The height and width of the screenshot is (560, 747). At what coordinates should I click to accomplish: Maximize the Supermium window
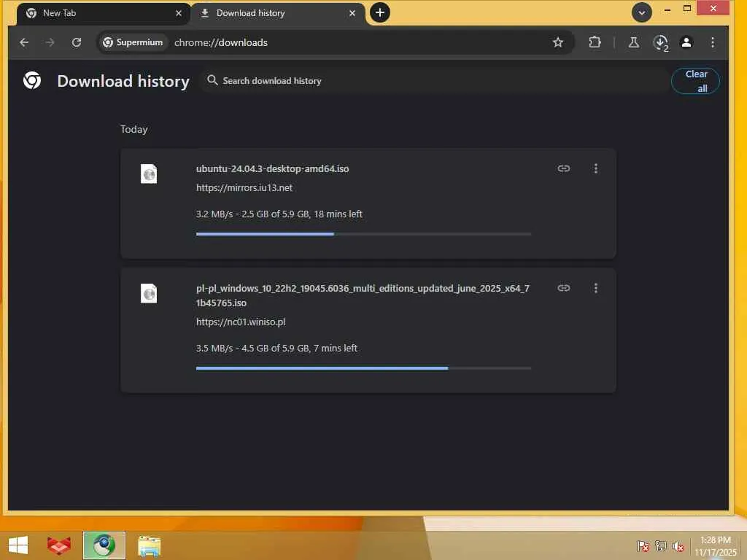[x=686, y=9]
